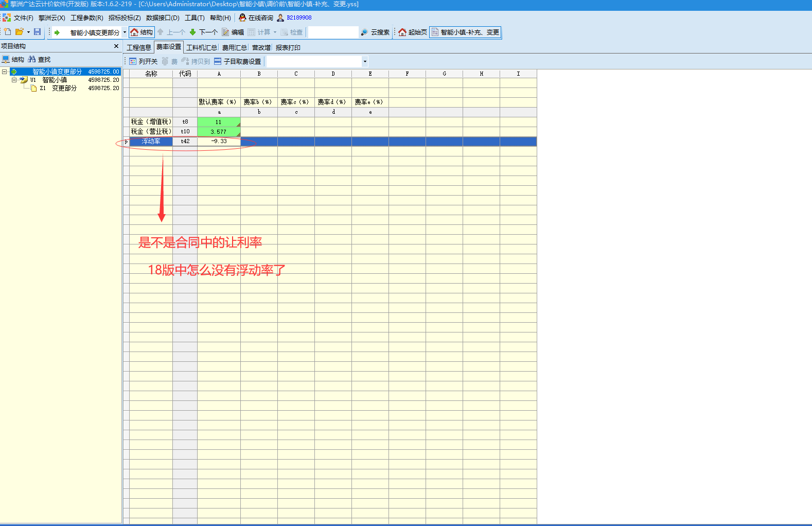Switch to 智能小镇-补充、变更 document tab
Image resolution: width=812 pixels, height=526 pixels.
pos(465,32)
